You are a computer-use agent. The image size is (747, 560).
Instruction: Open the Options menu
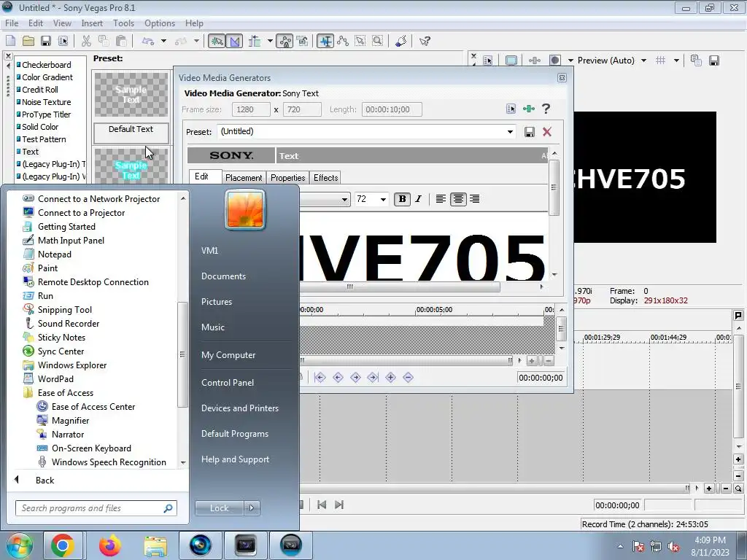point(160,23)
